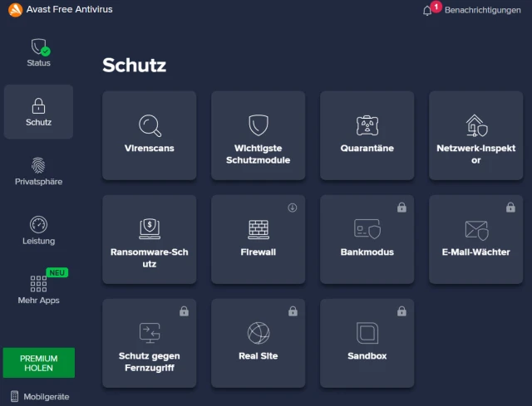
Task: Switch to Mehr Apps sidebar label
Action: pyautogui.click(x=39, y=301)
